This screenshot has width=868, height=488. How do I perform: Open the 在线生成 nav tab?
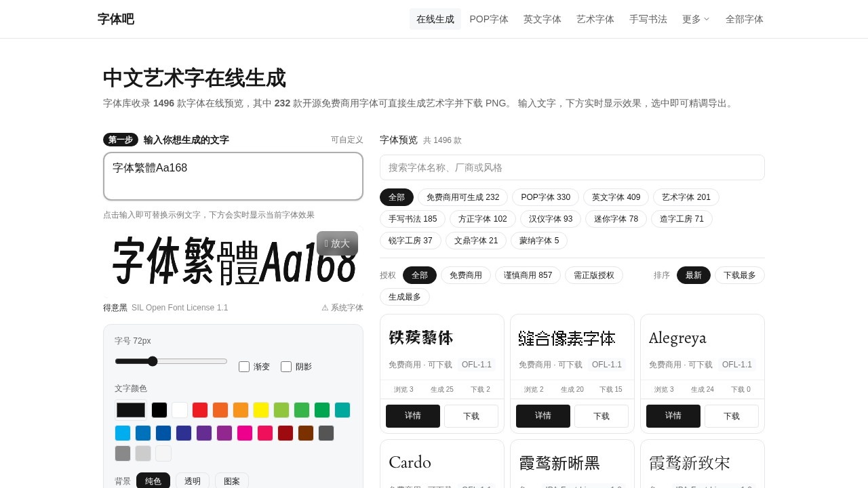tap(435, 19)
